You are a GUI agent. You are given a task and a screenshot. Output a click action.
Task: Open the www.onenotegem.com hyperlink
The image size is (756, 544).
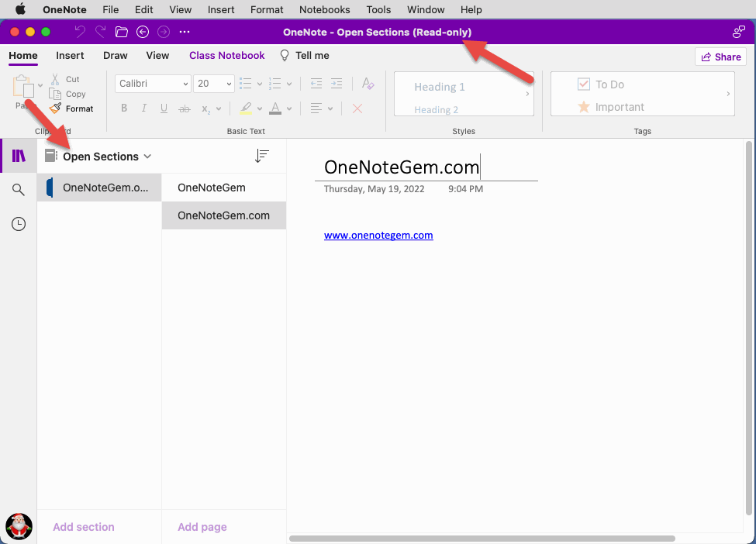click(x=378, y=235)
